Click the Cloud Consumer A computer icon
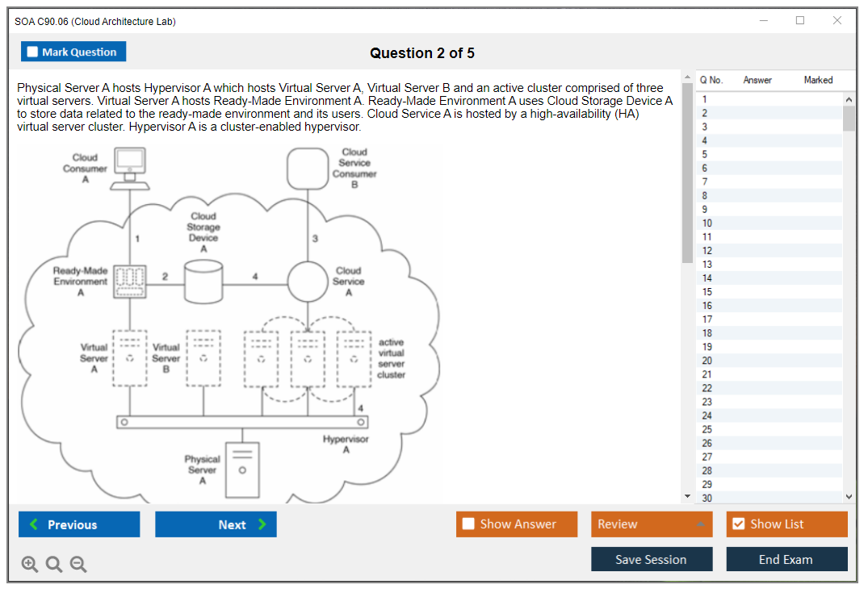 (129, 168)
